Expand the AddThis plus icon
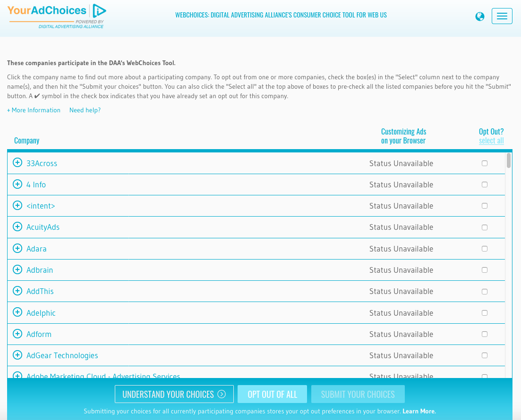Viewport: 521px width, 420px height. (17, 291)
